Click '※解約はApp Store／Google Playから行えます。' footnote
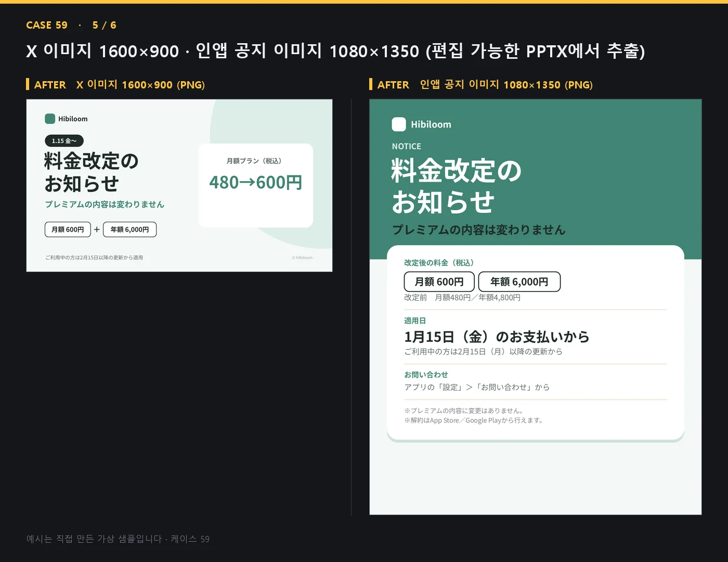 (474, 420)
